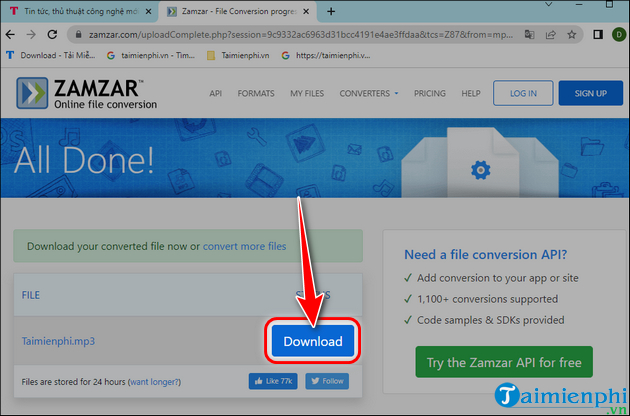Switch to the Tin tức thủ thuật tab
This screenshot has height=416, width=630.
click(x=80, y=11)
